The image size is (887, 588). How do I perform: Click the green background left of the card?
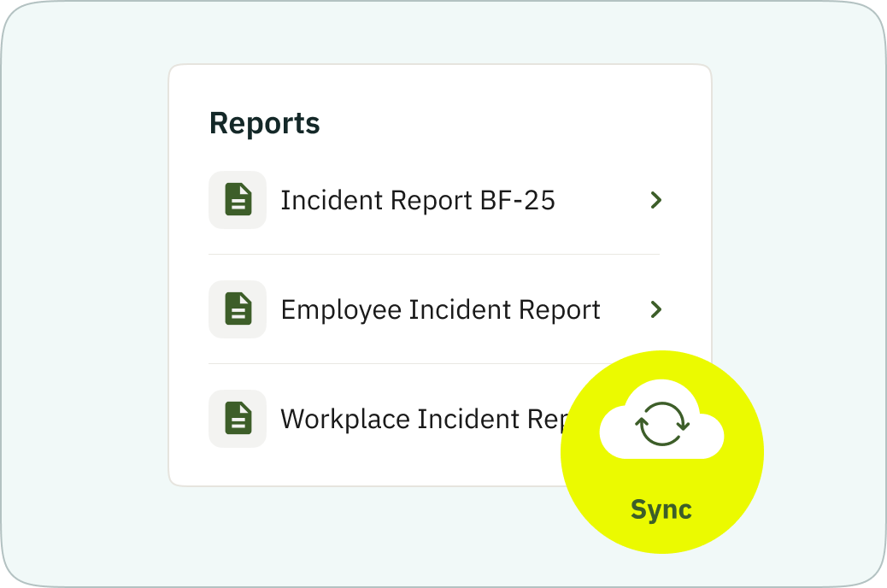pyautogui.click(x=85, y=282)
